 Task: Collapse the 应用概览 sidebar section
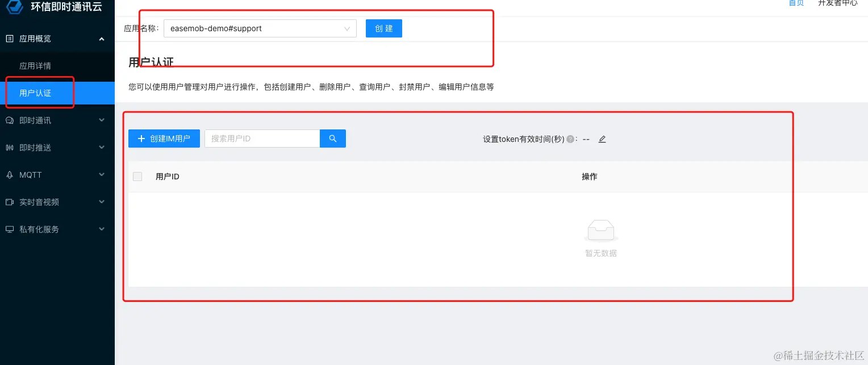(x=101, y=39)
